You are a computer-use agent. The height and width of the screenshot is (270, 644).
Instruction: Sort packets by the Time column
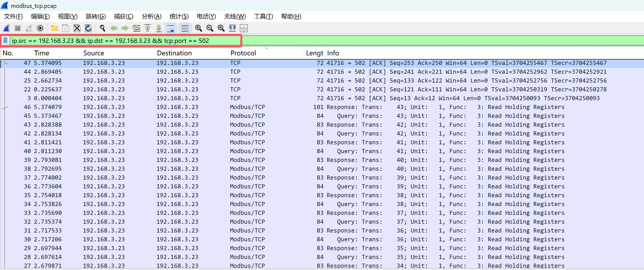57,53
